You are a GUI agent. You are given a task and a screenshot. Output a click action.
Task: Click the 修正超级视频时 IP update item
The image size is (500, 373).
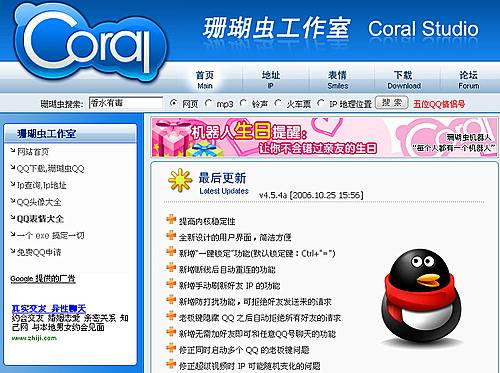(x=250, y=366)
